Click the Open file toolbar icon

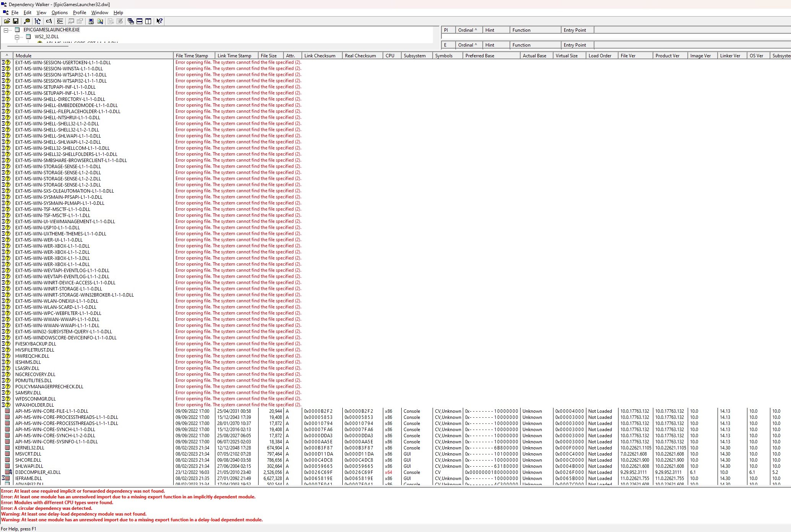tap(7, 21)
